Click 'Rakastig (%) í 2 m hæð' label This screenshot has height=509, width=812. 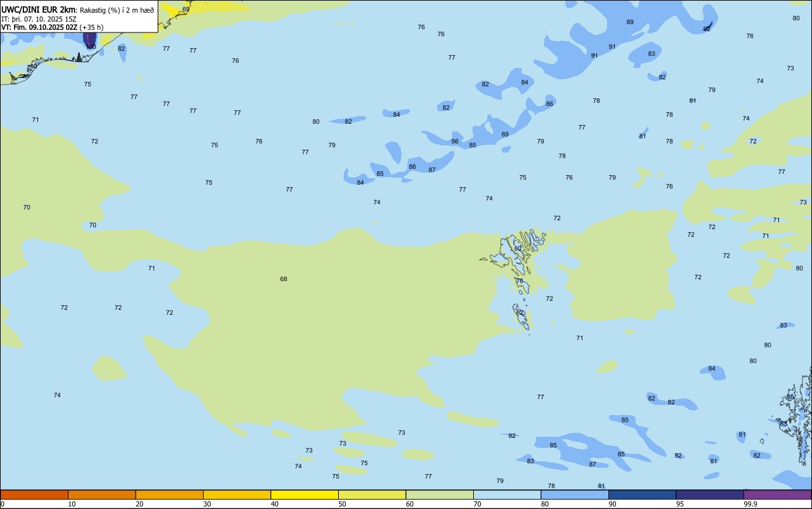[117, 10]
